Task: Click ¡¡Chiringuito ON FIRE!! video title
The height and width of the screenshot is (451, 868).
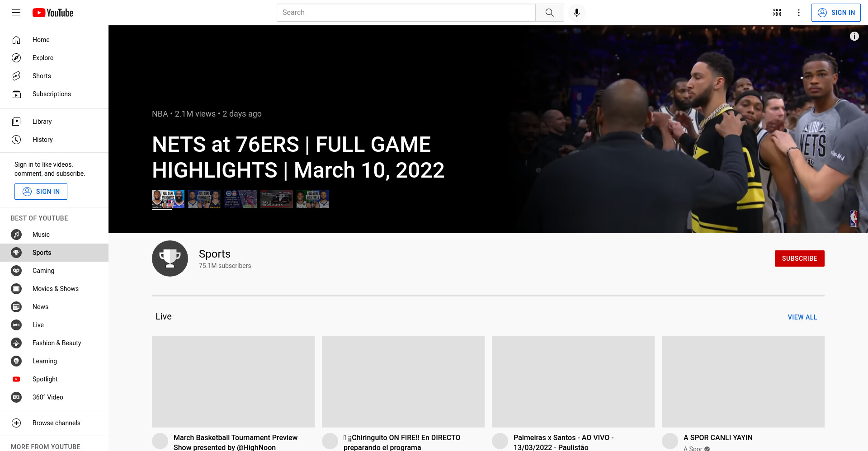Action: point(402,442)
